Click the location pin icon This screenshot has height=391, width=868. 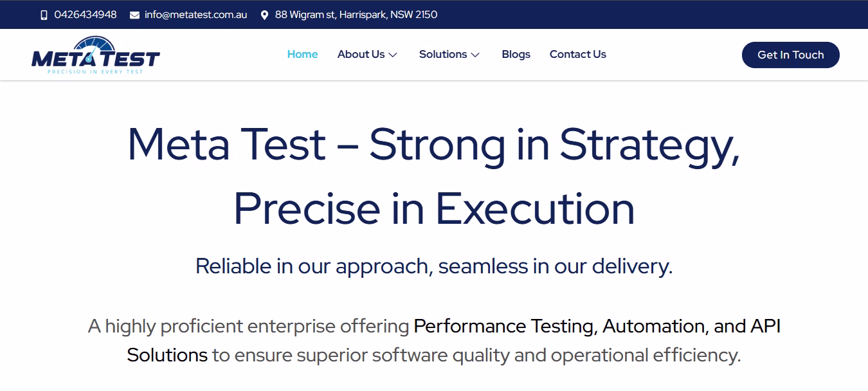tap(264, 15)
